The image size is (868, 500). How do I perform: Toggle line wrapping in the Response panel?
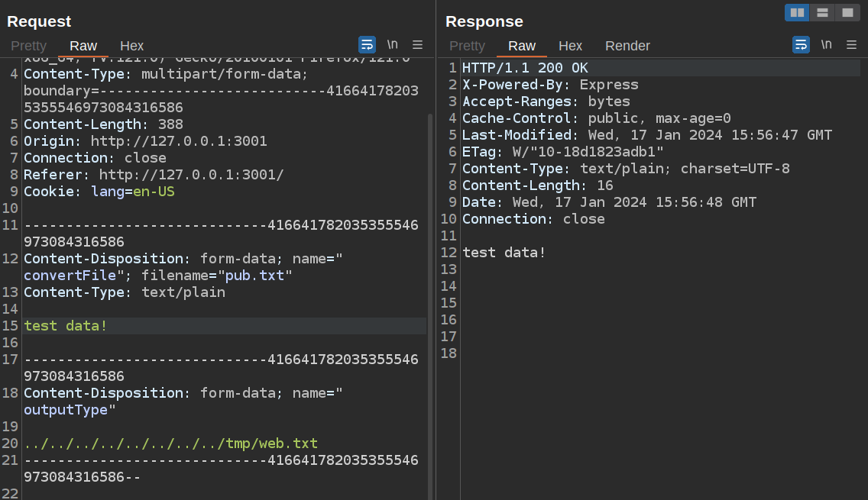pyautogui.click(x=801, y=44)
